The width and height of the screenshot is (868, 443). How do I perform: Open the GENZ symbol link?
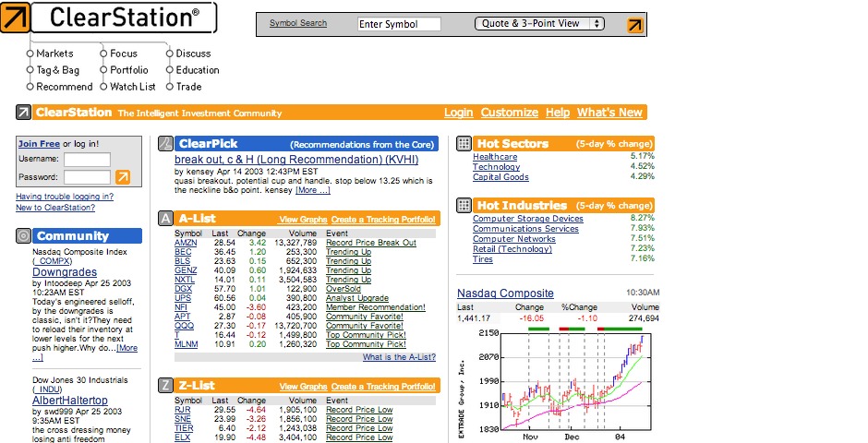tap(186, 270)
